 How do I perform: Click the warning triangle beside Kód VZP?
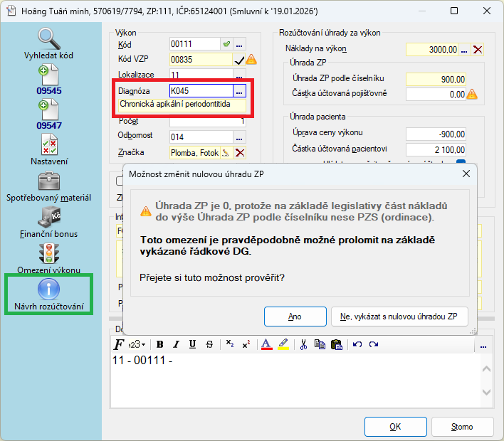(251, 60)
